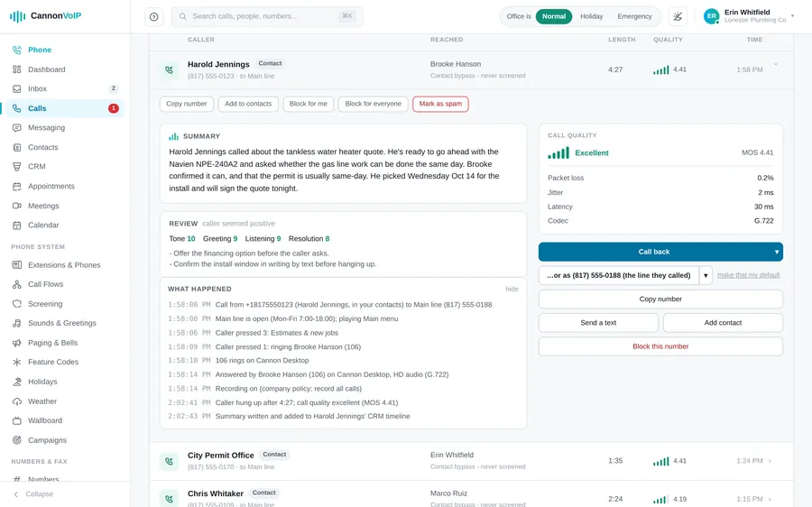Open Dashboard from the sidebar
The image size is (812, 507).
coord(65,69)
